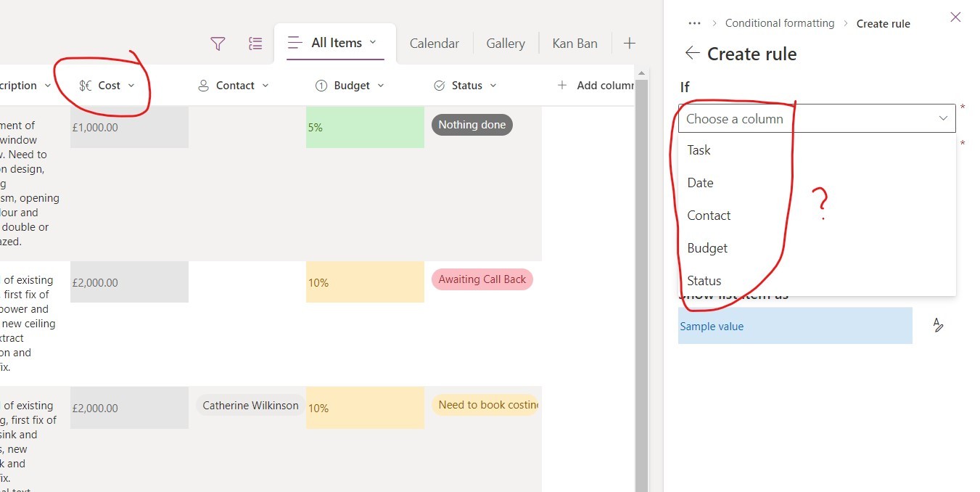Select Budget from the column list

[x=817, y=248]
